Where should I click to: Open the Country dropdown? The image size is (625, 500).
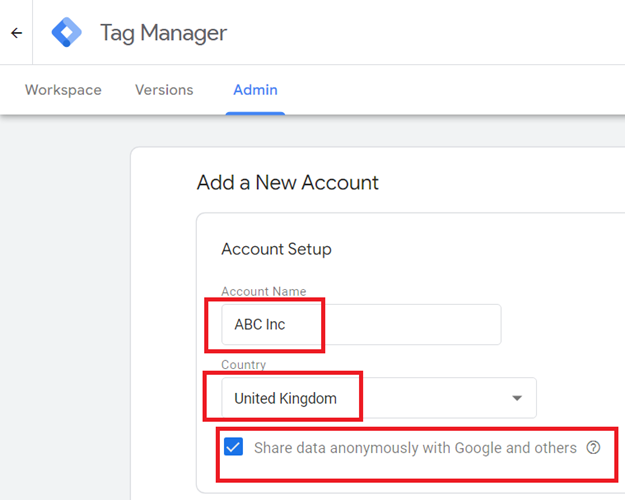[x=379, y=398]
